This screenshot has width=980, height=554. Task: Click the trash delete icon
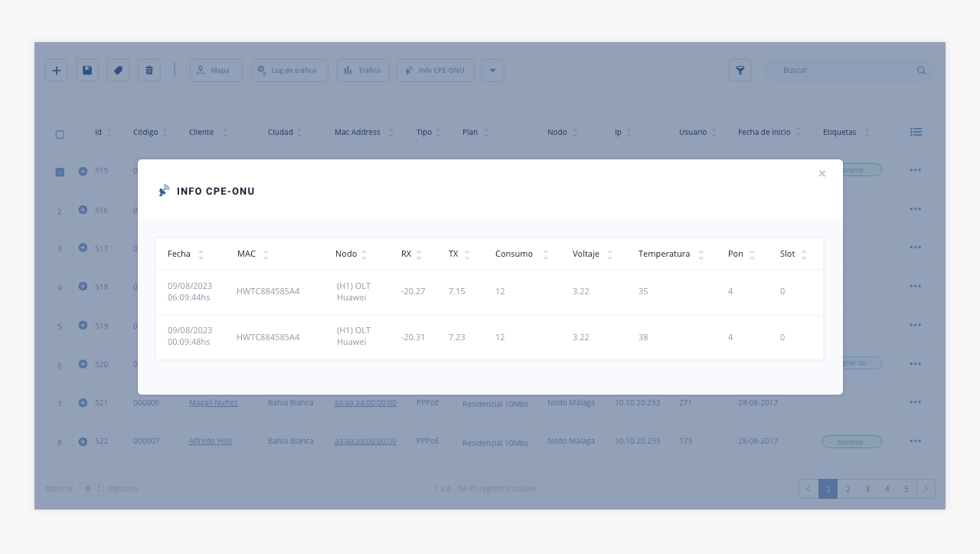149,70
